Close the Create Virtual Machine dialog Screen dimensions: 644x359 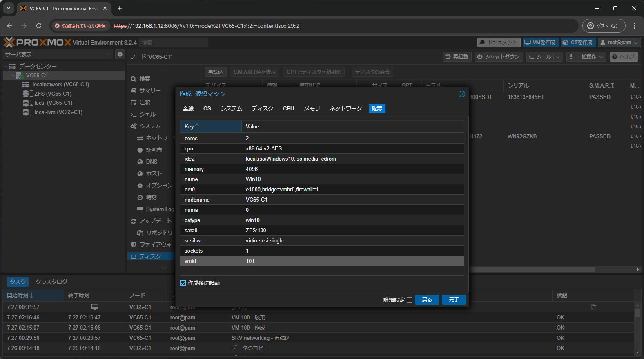click(x=461, y=94)
